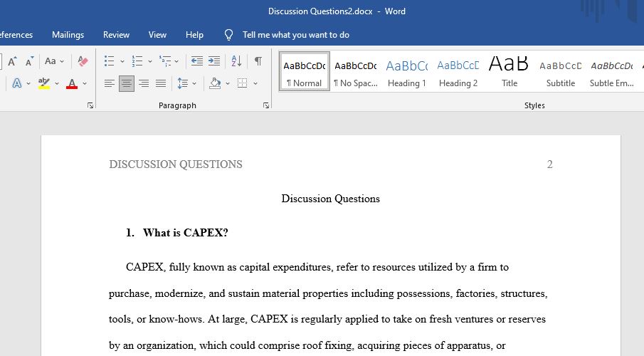644x356 pixels.
Task: Toggle Justify alignment button
Action: [161, 83]
